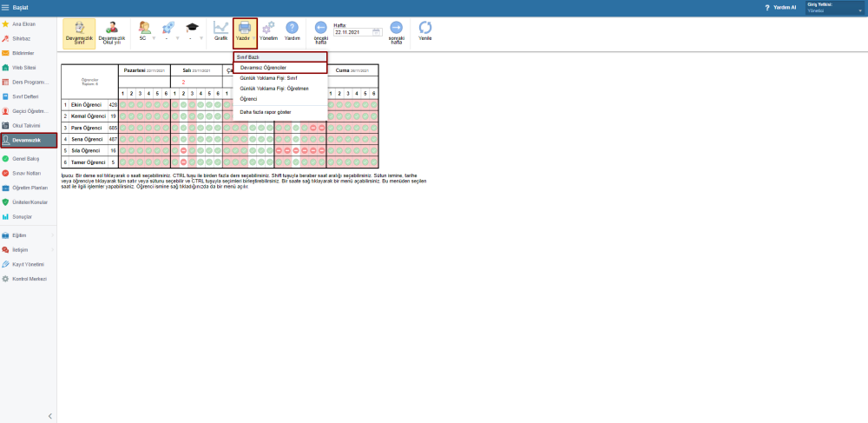Select the Cuma column header
Screen dimensions: 868x423
coord(352,71)
